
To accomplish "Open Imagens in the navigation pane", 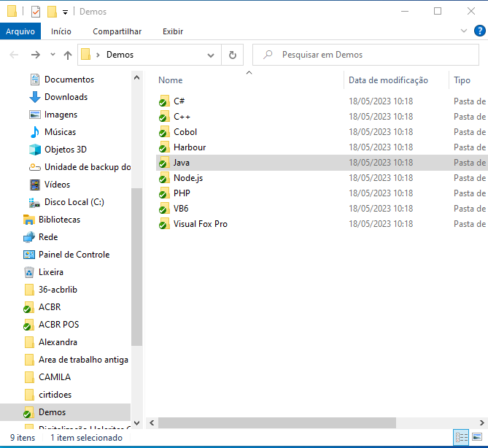I will [x=61, y=115].
